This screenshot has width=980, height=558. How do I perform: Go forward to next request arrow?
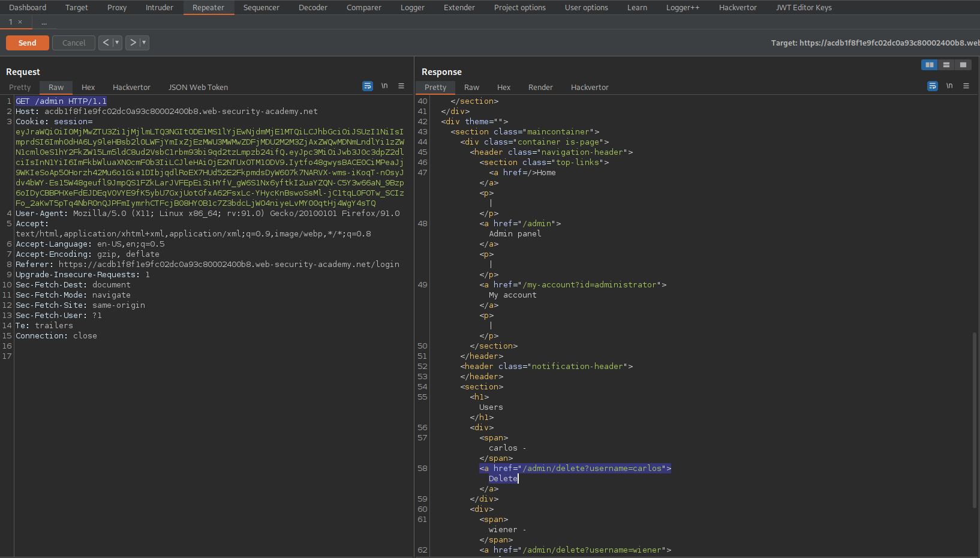point(133,43)
